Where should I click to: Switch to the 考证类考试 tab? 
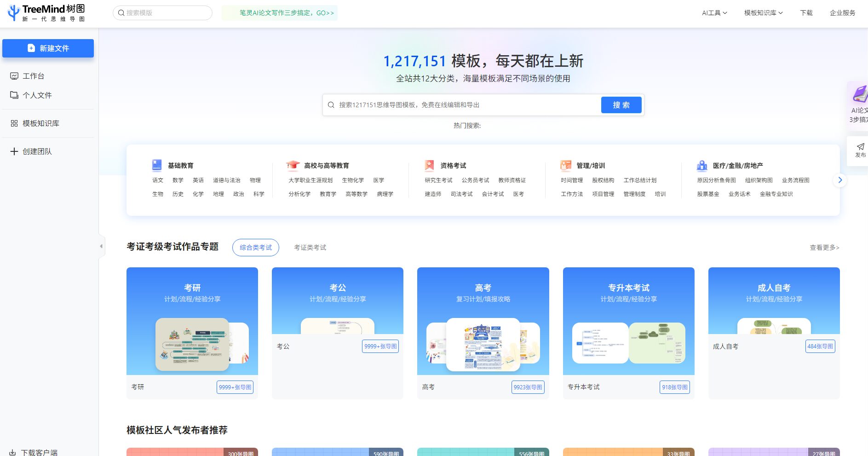(310, 248)
